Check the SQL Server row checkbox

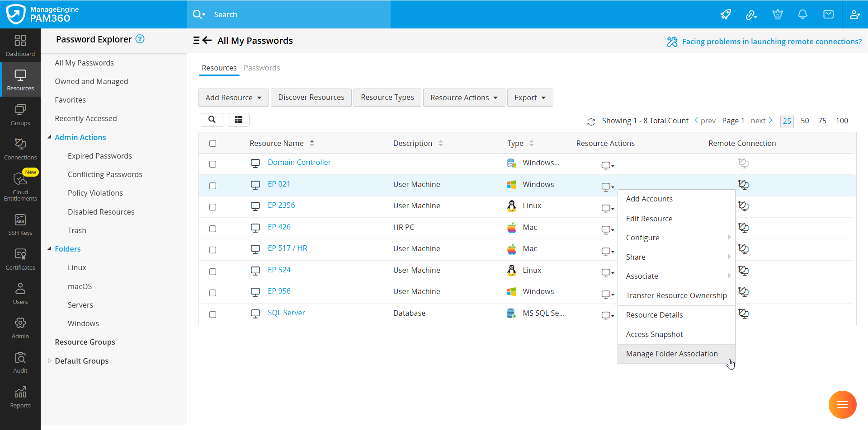tap(212, 314)
